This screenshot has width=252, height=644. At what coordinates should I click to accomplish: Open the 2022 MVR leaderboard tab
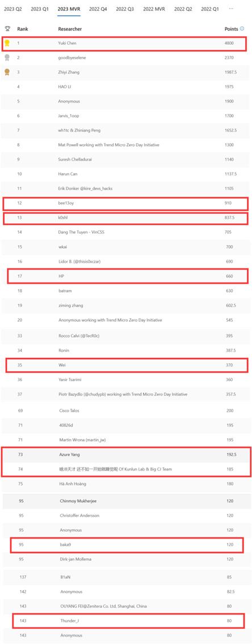click(x=154, y=8)
